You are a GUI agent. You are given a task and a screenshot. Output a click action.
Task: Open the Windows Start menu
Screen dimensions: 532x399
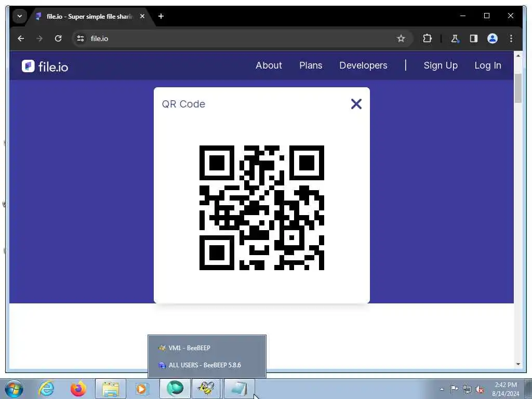pyautogui.click(x=14, y=389)
